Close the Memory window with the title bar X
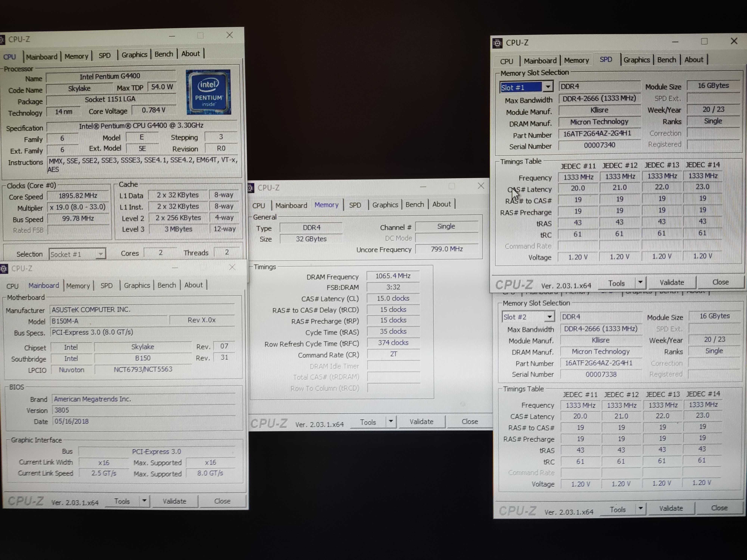The width and height of the screenshot is (747, 560). (x=481, y=186)
